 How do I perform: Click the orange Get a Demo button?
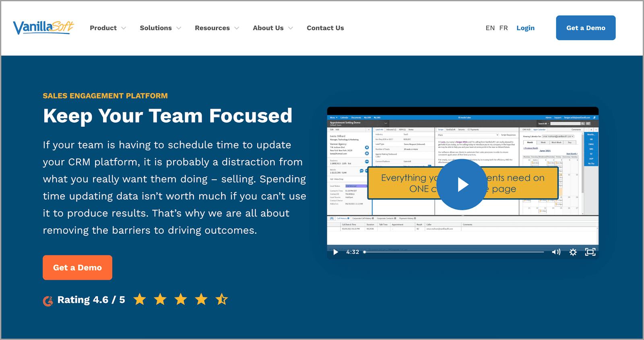coord(77,268)
